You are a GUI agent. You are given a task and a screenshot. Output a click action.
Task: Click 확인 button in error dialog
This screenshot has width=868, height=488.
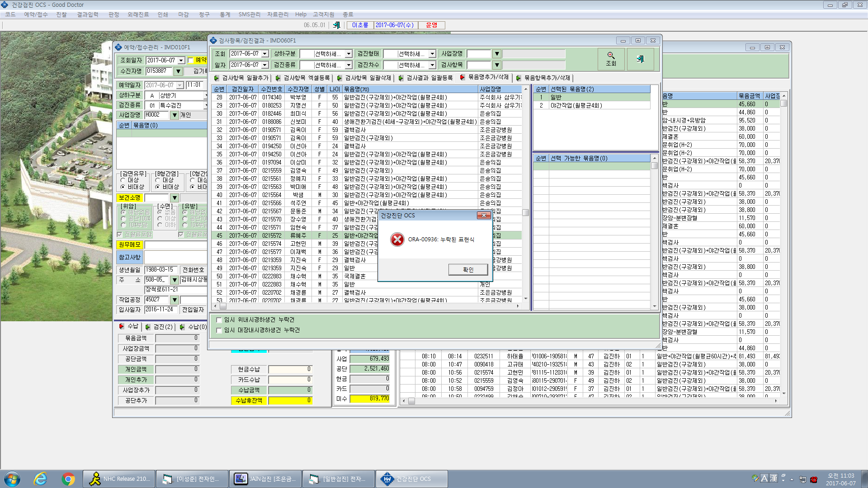(468, 270)
